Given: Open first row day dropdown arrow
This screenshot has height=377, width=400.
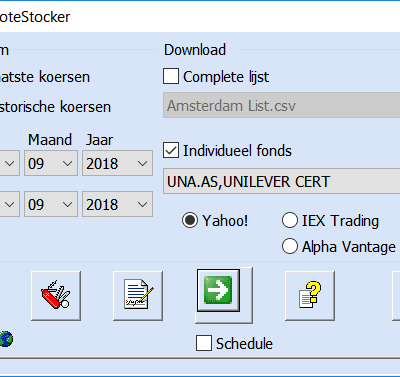Looking at the screenshot, I should point(9,163).
